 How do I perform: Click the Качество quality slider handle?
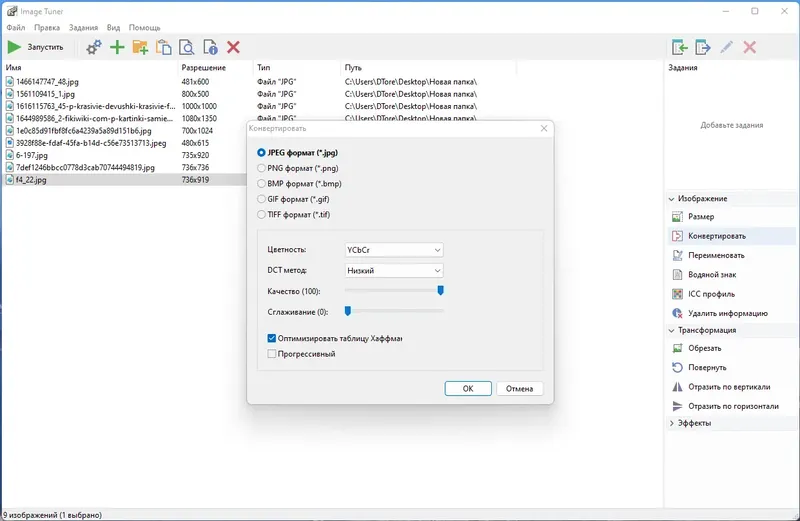[x=440, y=290]
